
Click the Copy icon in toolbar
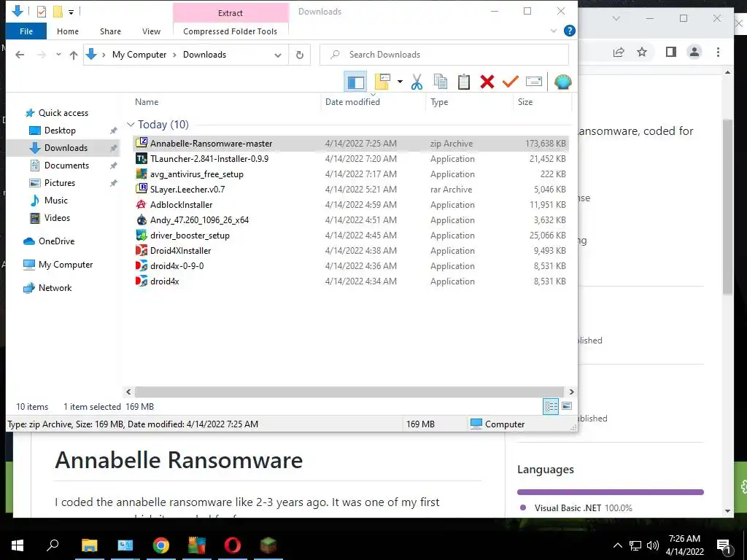pos(441,82)
